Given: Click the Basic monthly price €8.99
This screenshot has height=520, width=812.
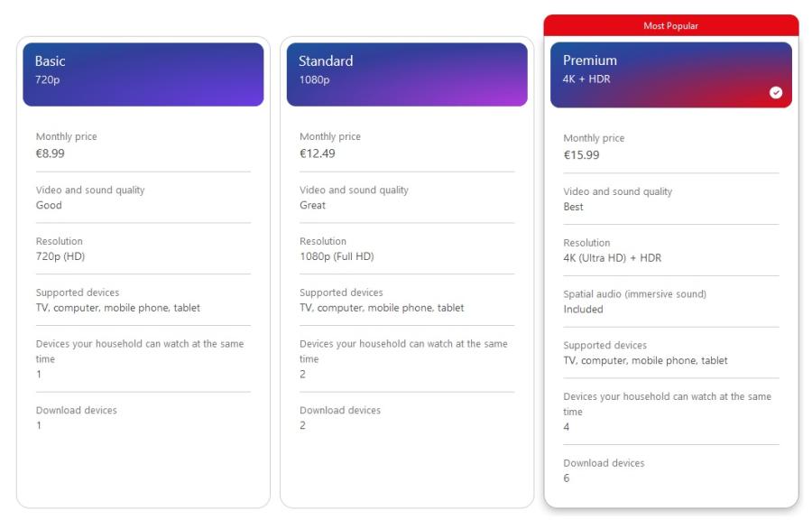Looking at the screenshot, I should 51,153.
